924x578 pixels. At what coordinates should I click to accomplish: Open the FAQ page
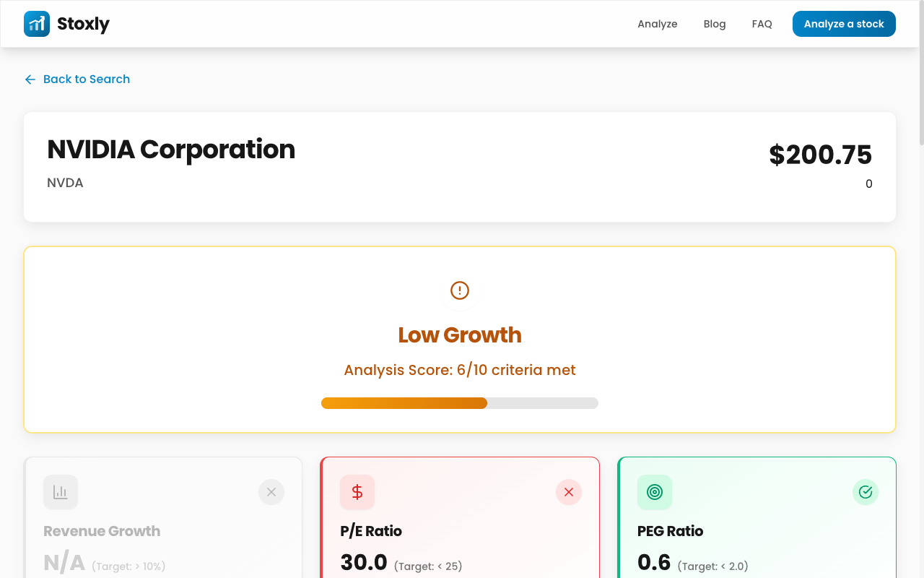762,24
